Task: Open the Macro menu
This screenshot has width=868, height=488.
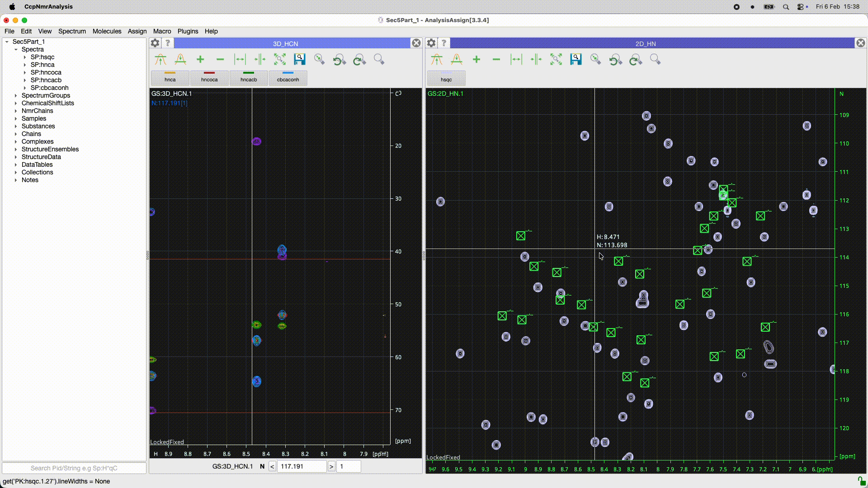Action: 162,31
